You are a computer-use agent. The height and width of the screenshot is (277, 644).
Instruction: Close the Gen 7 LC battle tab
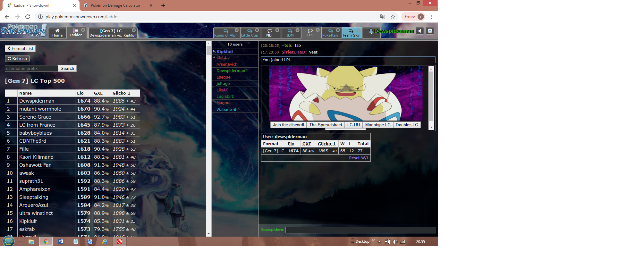click(x=134, y=30)
